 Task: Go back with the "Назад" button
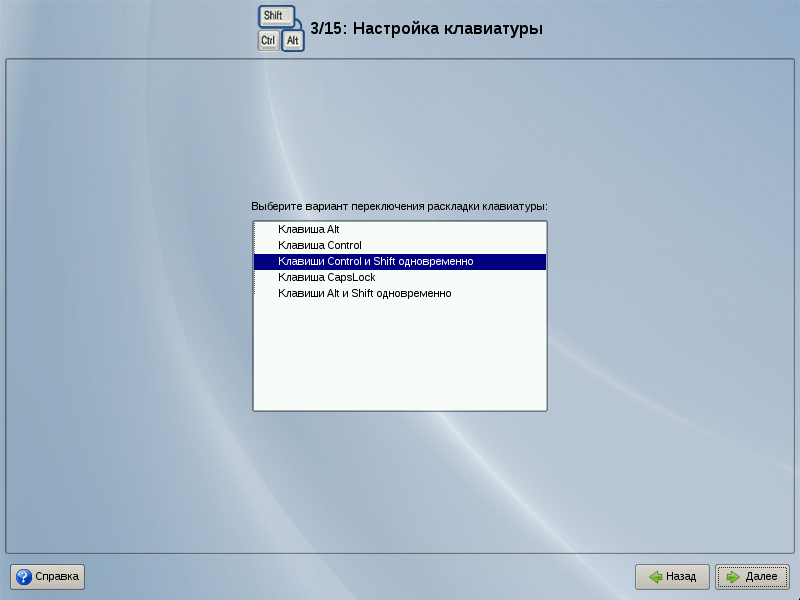(x=672, y=577)
